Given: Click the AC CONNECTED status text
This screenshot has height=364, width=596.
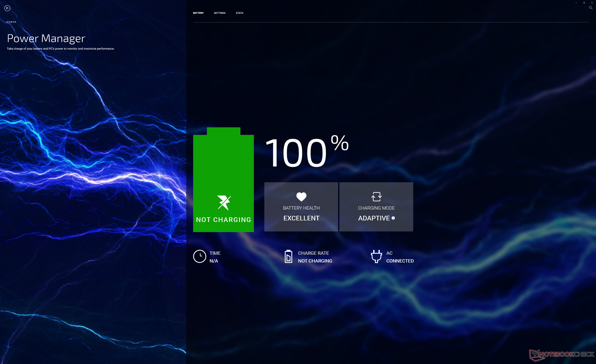Looking at the screenshot, I should (400, 261).
